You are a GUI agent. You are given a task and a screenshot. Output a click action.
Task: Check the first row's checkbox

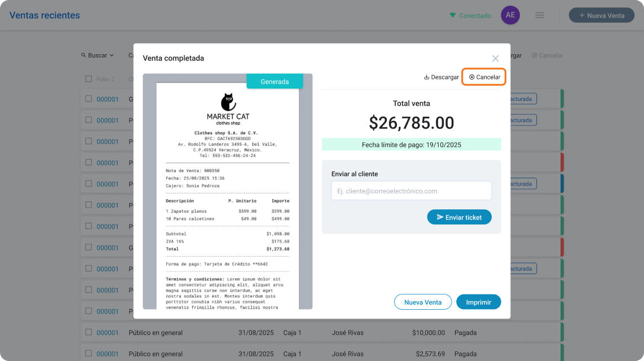[89, 99]
